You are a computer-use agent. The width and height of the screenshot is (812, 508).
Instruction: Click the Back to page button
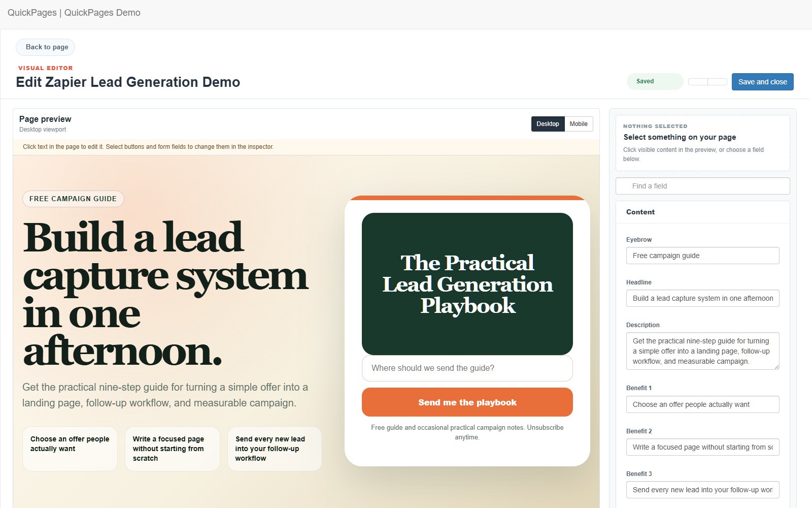pyautogui.click(x=46, y=47)
